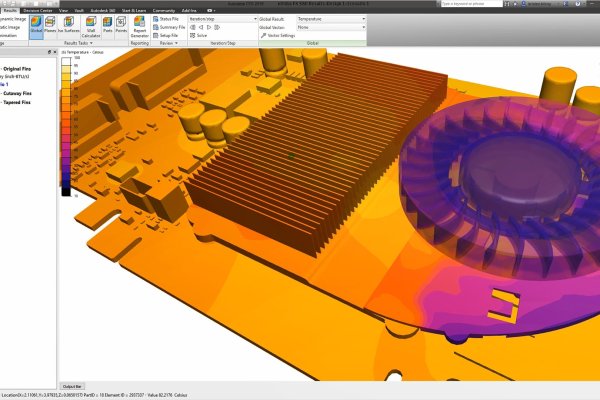
Task: Click the Planes results tool
Action: (50, 23)
